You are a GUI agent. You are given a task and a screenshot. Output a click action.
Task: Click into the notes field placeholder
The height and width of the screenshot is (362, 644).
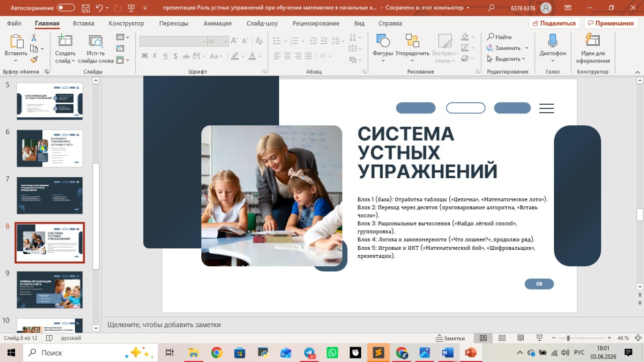pyautogui.click(x=164, y=325)
